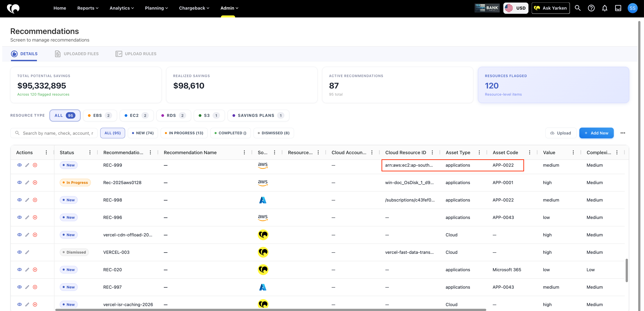Edit Rec-2025aws0128 using the pencil icon
644x311 pixels.
[27, 183]
